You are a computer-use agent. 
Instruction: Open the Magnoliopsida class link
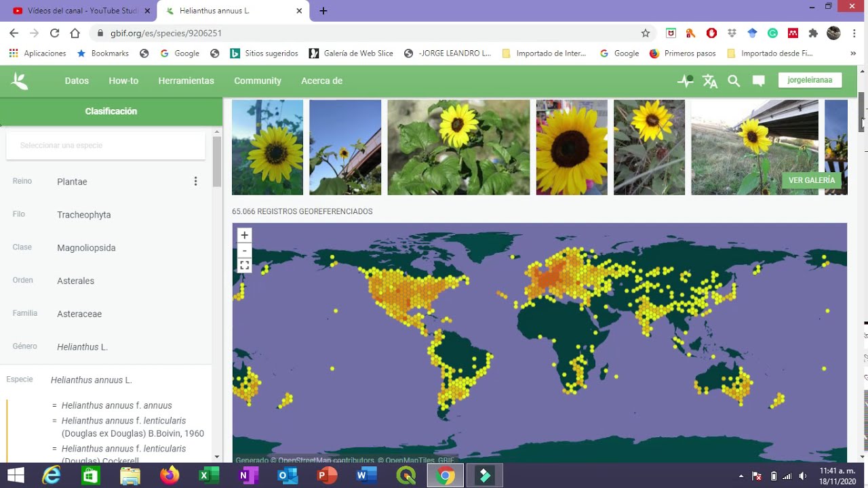pyautogui.click(x=86, y=248)
